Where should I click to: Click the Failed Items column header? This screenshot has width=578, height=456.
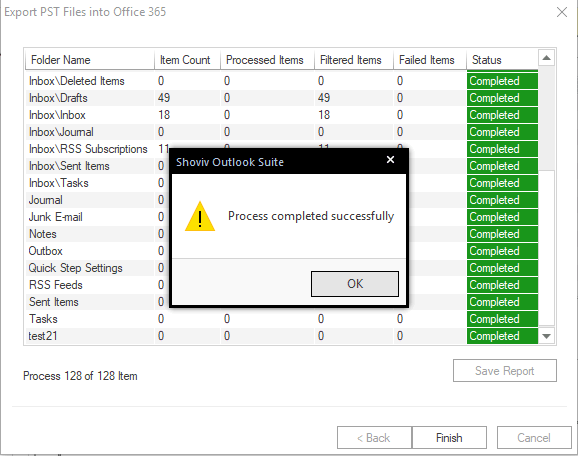(x=430, y=60)
